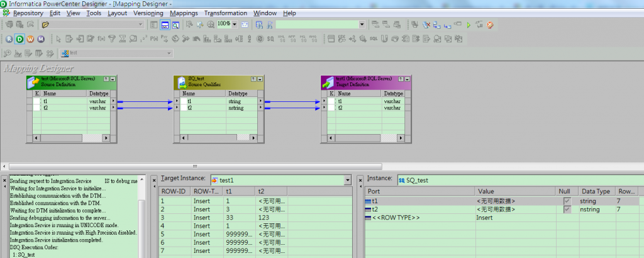Open the folder selection dropdown
The width and height of the screenshot is (644, 258).
coord(141,25)
